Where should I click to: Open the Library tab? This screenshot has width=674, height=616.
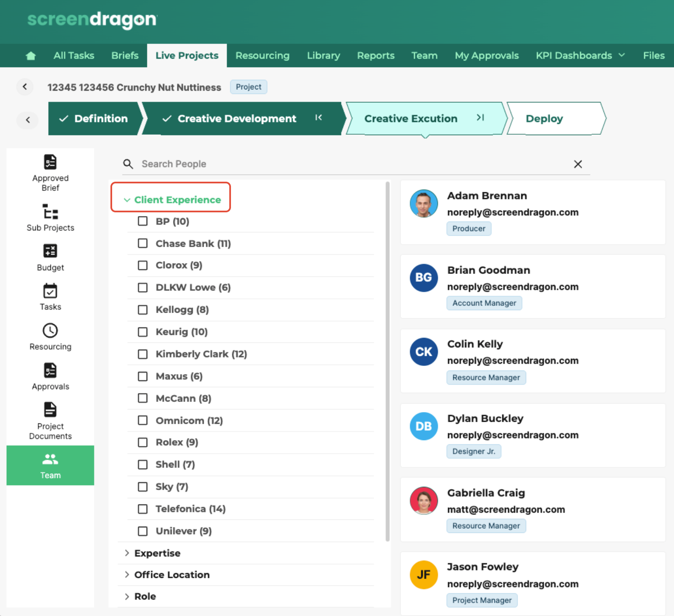[323, 55]
